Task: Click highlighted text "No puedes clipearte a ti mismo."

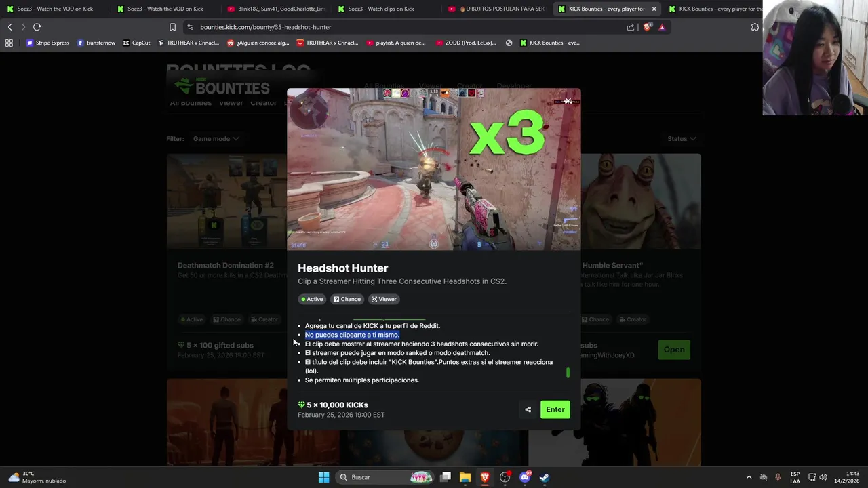Action: [x=352, y=335]
